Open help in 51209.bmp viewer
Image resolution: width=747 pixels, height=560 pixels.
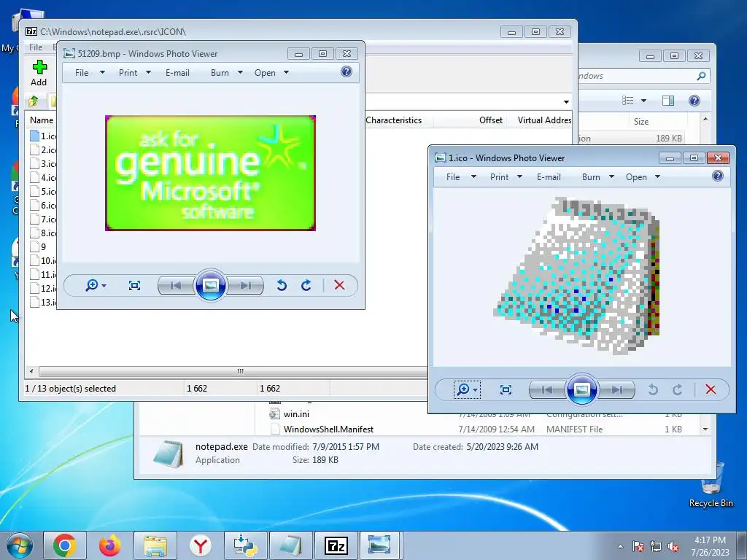click(347, 71)
